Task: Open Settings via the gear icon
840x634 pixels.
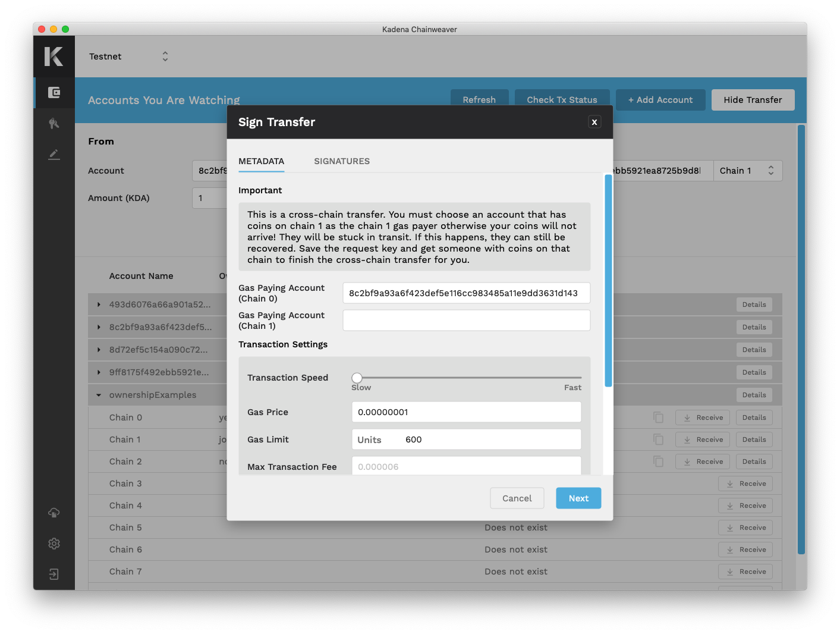Action: 54,544
